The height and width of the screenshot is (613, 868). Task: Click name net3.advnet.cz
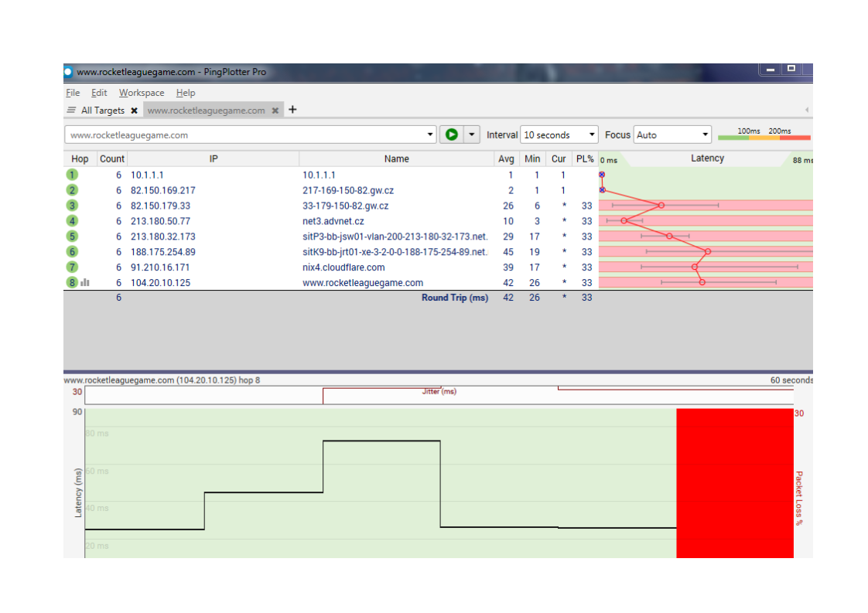click(x=333, y=221)
